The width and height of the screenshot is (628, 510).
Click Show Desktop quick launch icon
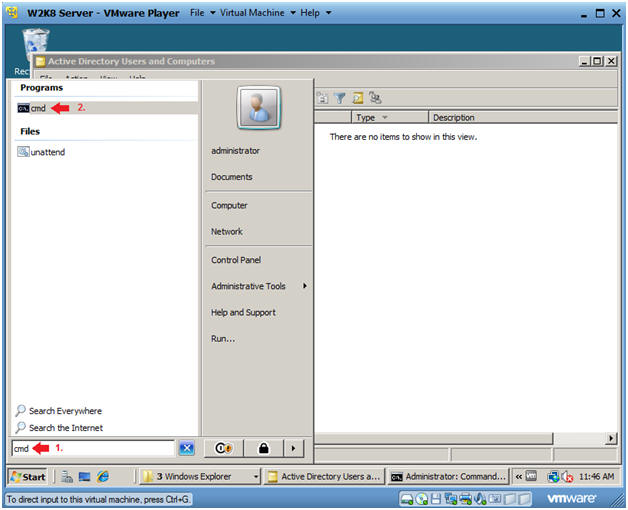85,476
